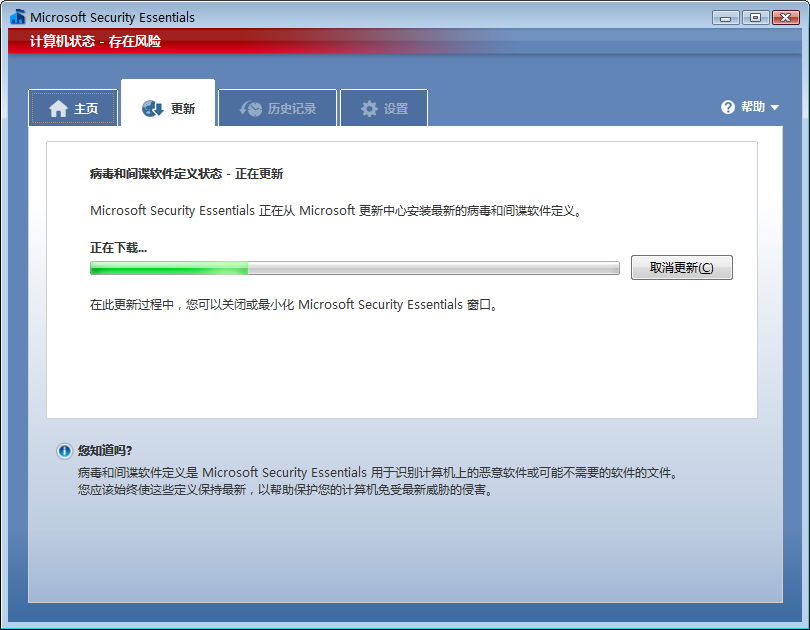The image size is (810, 630).
Task: Click the globe download icon on the 更新 tab
Action: 153,108
